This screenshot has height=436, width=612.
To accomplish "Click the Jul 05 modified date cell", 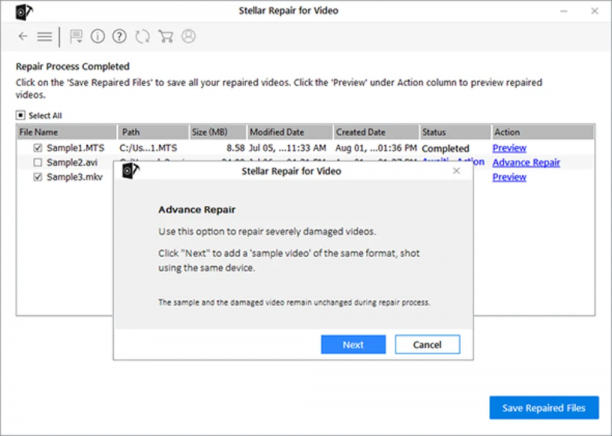I will [x=288, y=148].
